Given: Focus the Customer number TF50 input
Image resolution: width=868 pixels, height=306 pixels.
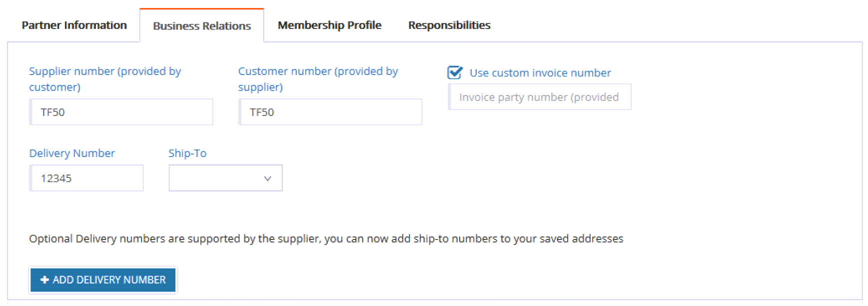Looking at the screenshot, I should coord(330,112).
